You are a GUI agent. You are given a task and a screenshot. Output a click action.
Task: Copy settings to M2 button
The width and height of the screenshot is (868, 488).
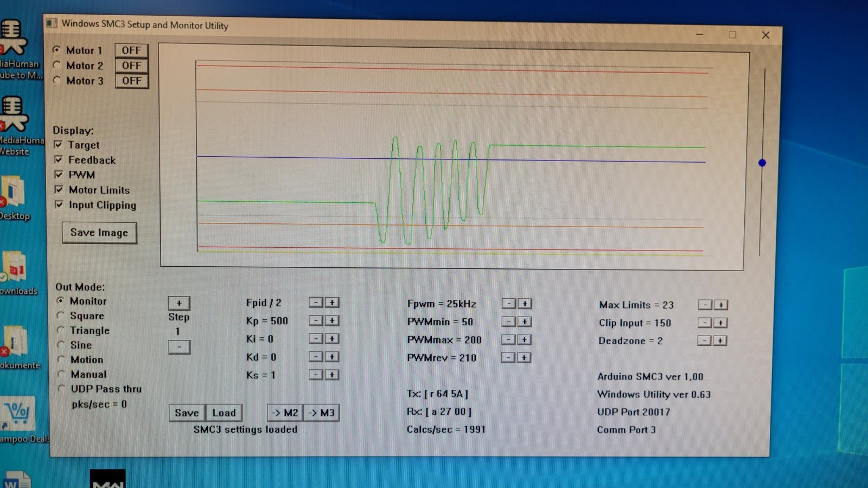pos(285,413)
